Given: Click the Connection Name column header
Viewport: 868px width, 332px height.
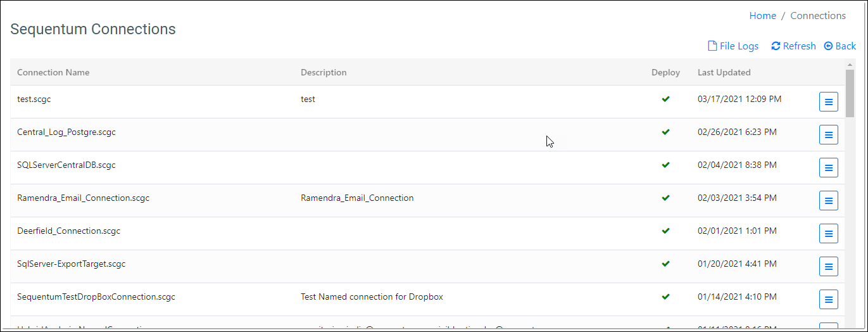Looking at the screenshot, I should point(53,72).
